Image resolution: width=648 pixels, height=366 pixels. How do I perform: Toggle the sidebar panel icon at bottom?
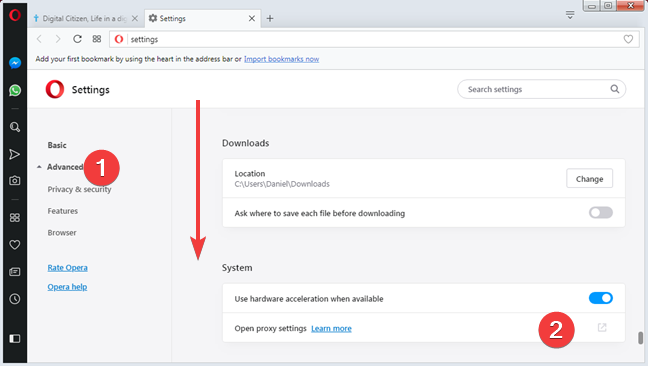click(14, 339)
